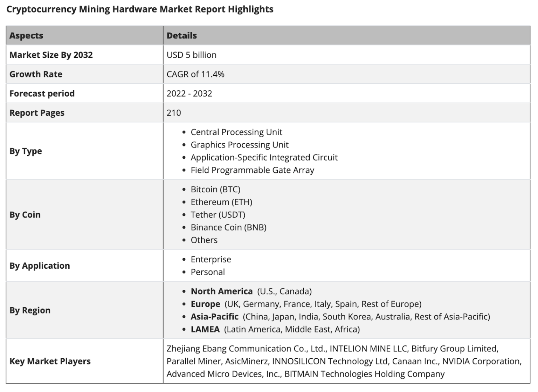This screenshot has height=392, width=538.
Task: Click 'Binance Coin (BNB)' list item
Action: click(229, 227)
